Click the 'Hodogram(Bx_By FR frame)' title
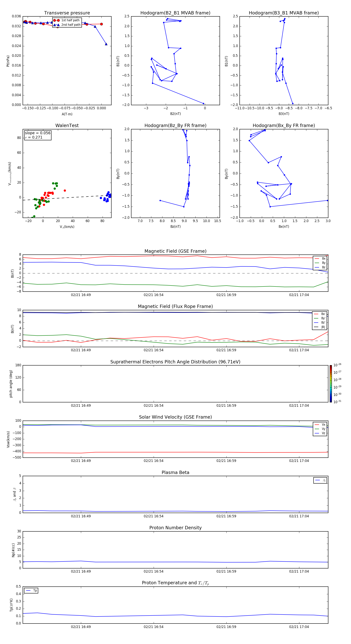 pyautogui.click(x=284, y=125)
